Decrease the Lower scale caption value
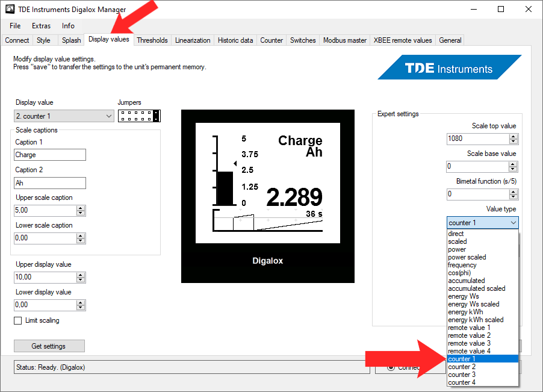The image size is (543, 392). 81,241
